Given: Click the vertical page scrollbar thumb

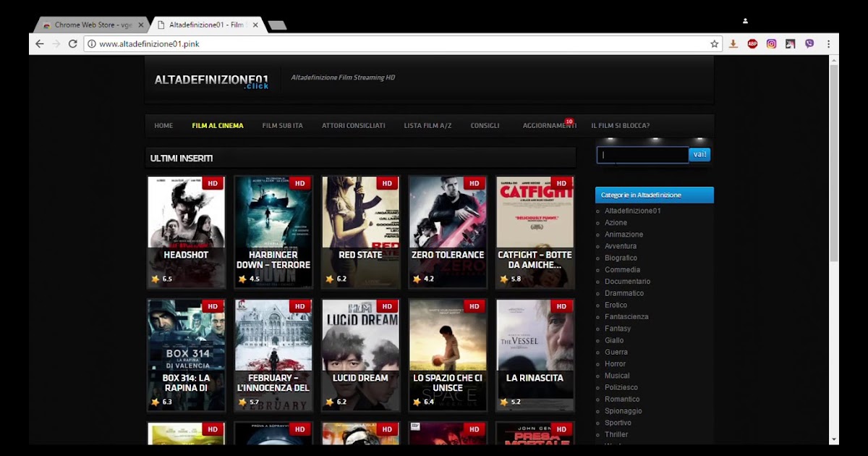Looking at the screenshot, I should pyautogui.click(x=834, y=163).
